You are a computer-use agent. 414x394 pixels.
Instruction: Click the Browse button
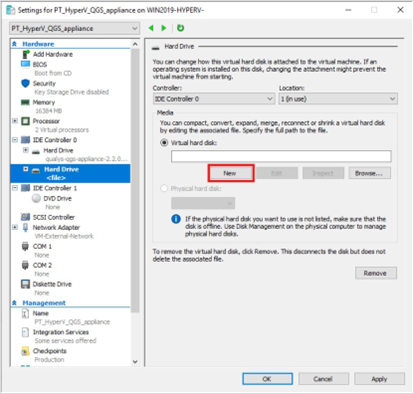click(x=369, y=173)
